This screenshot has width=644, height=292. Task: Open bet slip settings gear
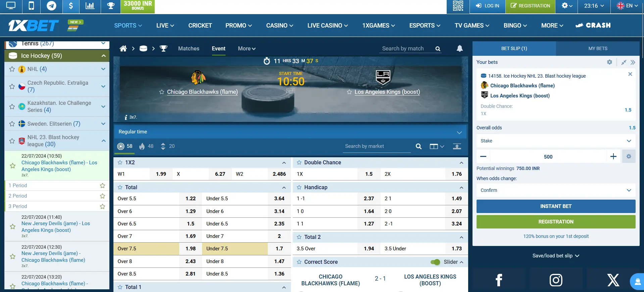(x=609, y=62)
